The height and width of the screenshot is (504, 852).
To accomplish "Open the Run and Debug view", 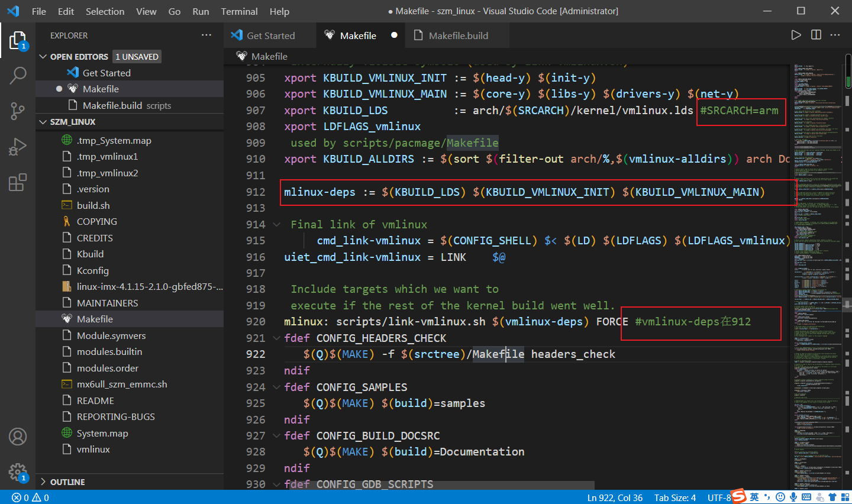I will (x=18, y=146).
